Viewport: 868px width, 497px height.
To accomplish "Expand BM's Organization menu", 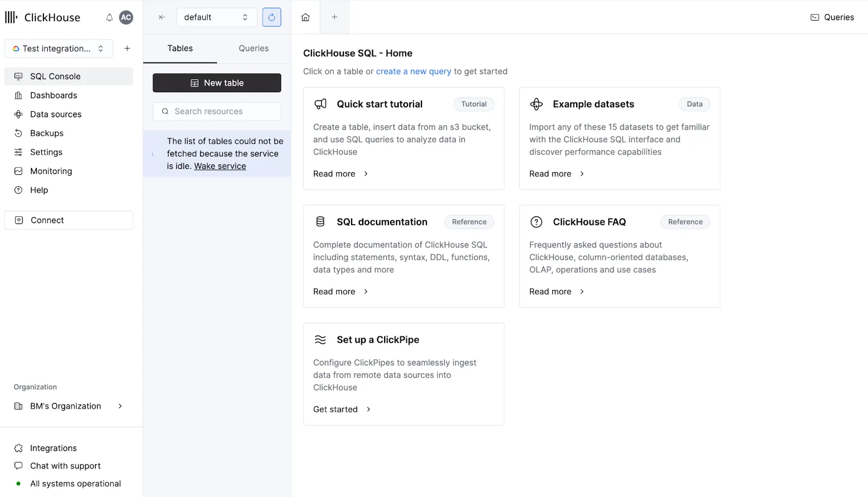I will point(68,406).
